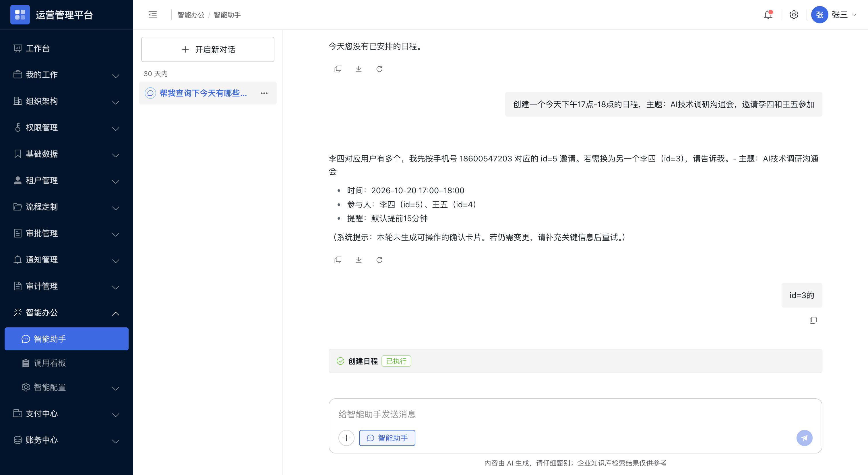868x475 pixels.
Task: Expand 我的工作 menu
Action: 66,74
